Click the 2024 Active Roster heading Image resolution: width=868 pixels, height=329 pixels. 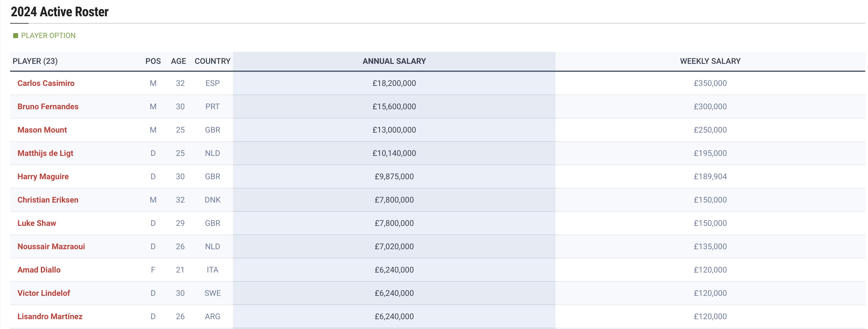[x=60, y=12]
